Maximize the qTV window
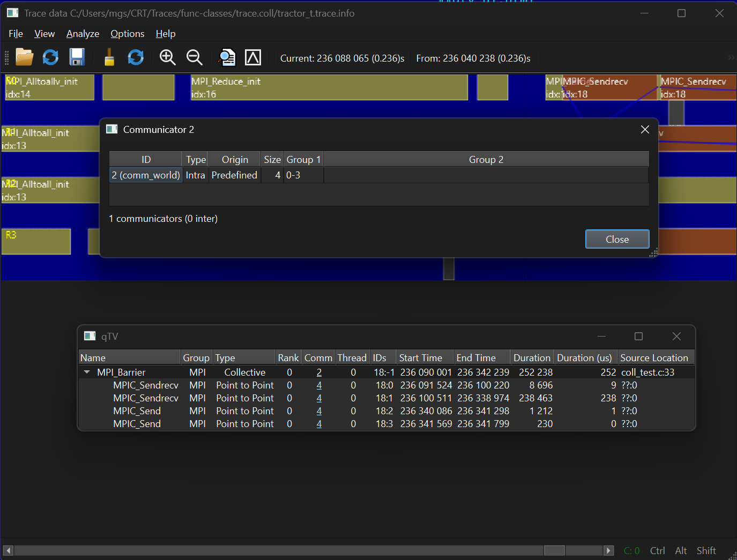Image resolution: width=737 pixels, height=560 pixels. tap(638, 337)
